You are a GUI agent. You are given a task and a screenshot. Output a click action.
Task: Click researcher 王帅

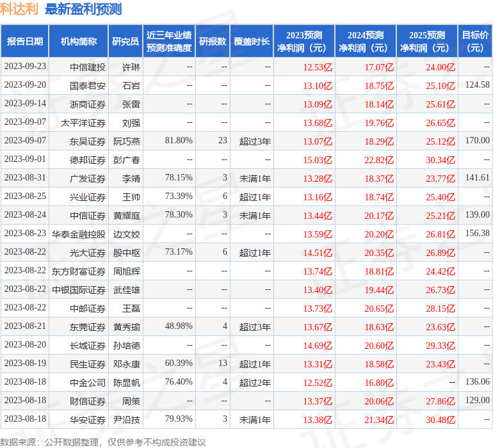tap(131, 197)
